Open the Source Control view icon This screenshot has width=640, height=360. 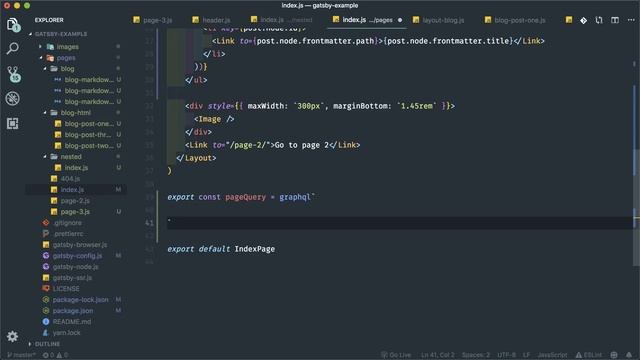pos(13,74)
